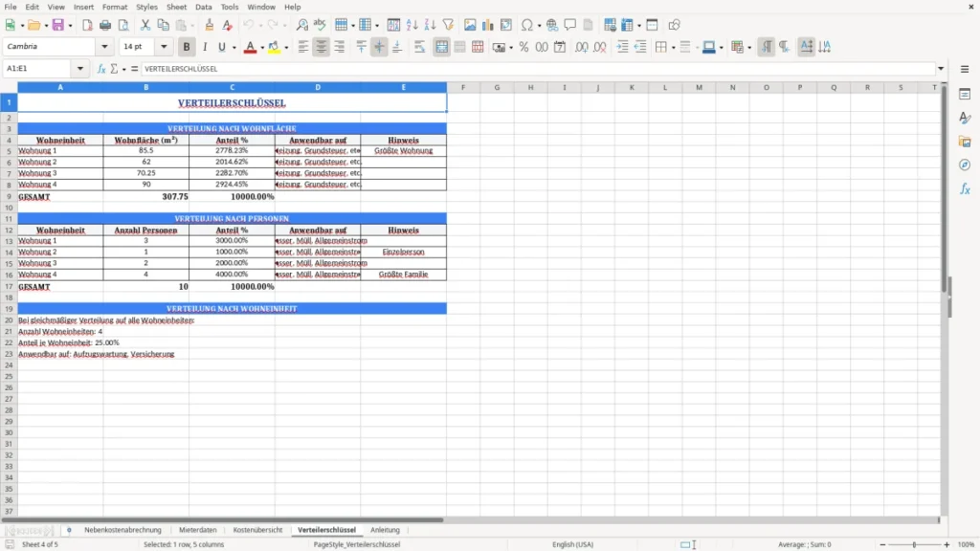This screenshot has height=551, width=980.
Task: Click the zoom out minus button
Action: point(882,544)
